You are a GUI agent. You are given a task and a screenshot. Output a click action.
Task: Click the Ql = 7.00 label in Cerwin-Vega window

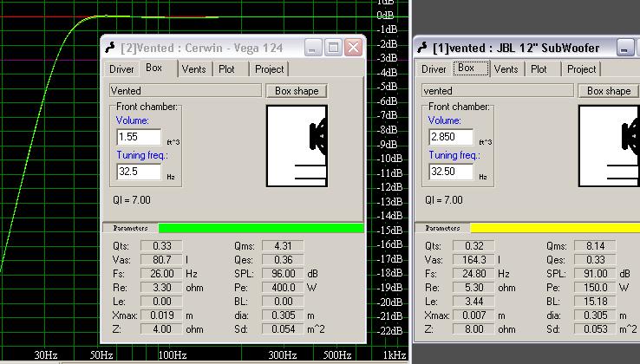click(132, 200)
